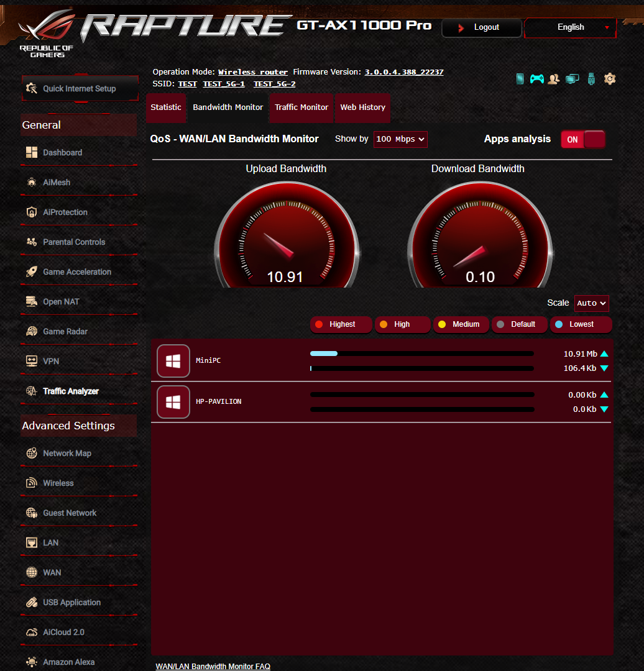Click the AiMesh sidebar icon
This screenshot has width=644, height=671.
(x=32, y=182)
